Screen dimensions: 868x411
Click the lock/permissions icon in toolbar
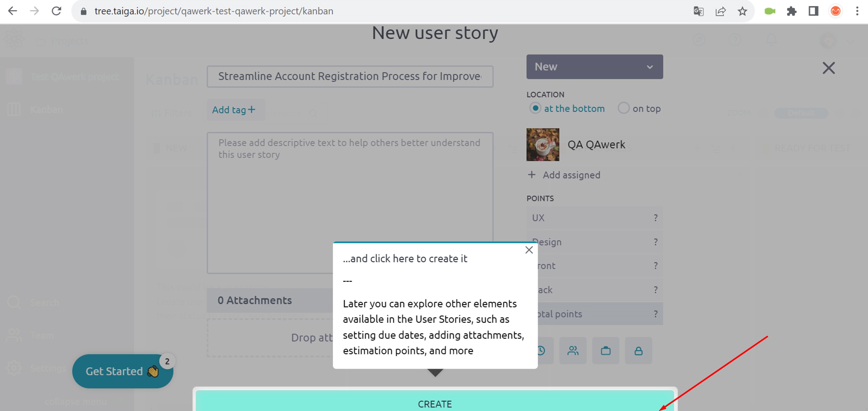pyautogui.click(x=638, y=350)
